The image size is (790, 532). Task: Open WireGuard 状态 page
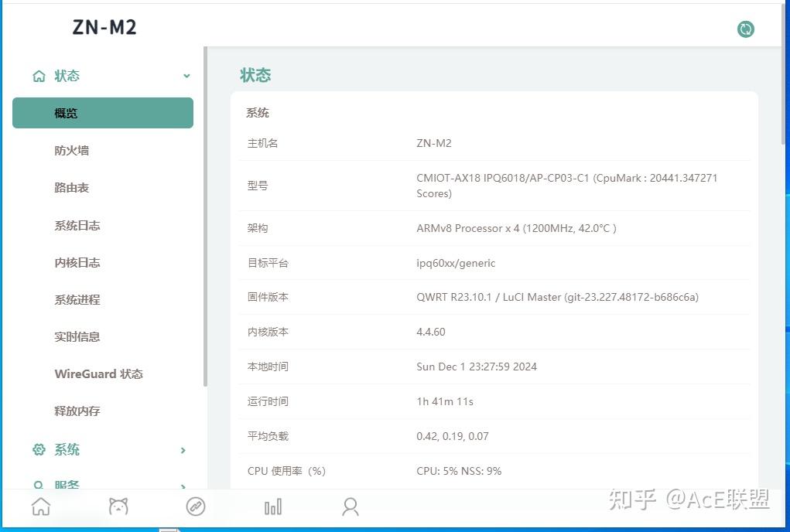tap(99, 374)
